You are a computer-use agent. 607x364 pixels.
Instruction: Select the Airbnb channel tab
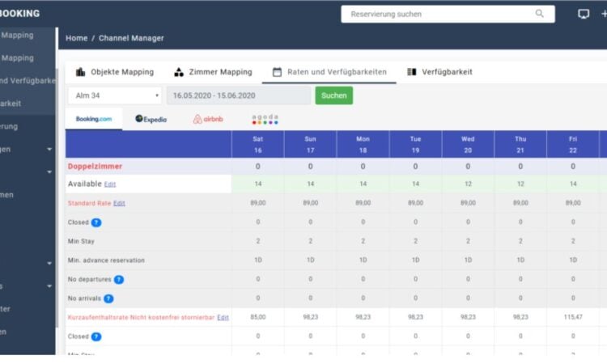(x=208, y=119)
